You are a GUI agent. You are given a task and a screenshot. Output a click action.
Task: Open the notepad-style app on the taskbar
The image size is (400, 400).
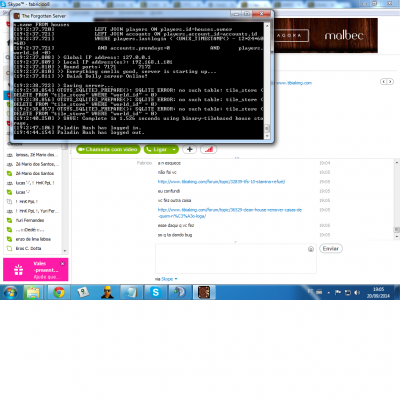tap(131, 292)
